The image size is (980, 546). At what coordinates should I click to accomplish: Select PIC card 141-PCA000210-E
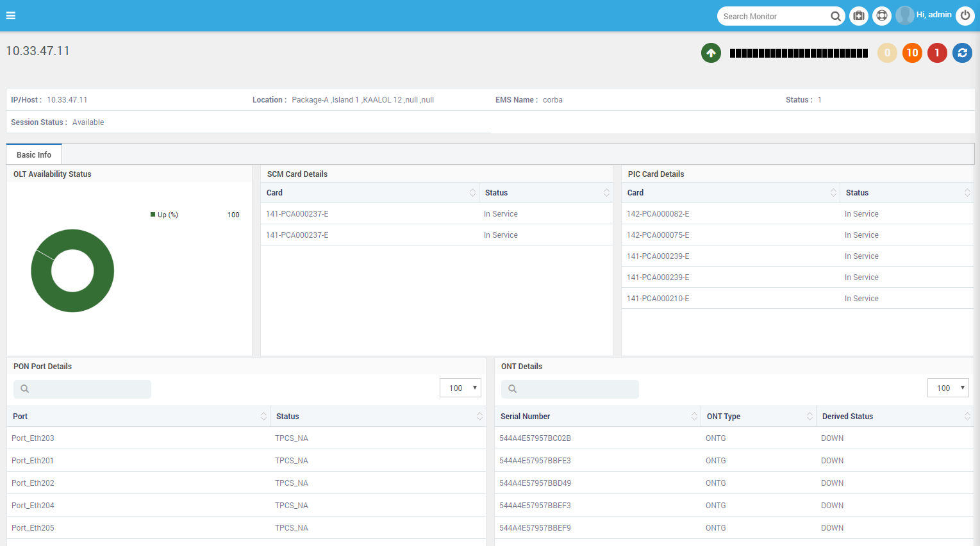coord(797,299)
